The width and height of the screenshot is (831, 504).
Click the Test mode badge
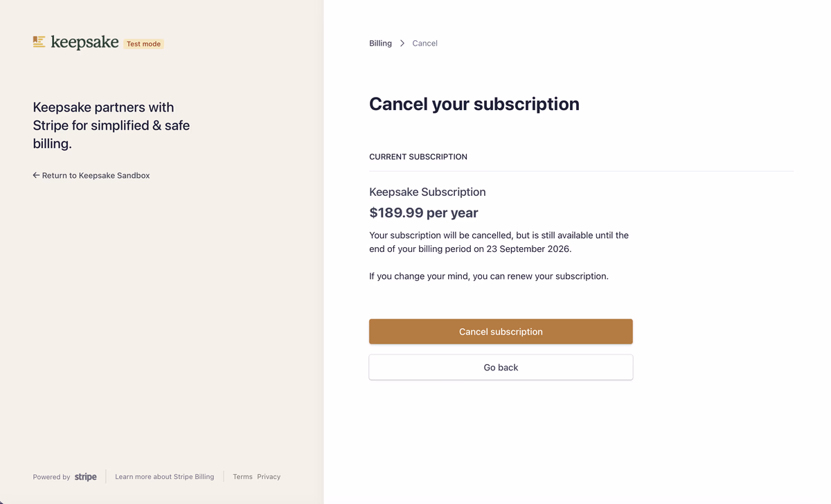[143, 44]
